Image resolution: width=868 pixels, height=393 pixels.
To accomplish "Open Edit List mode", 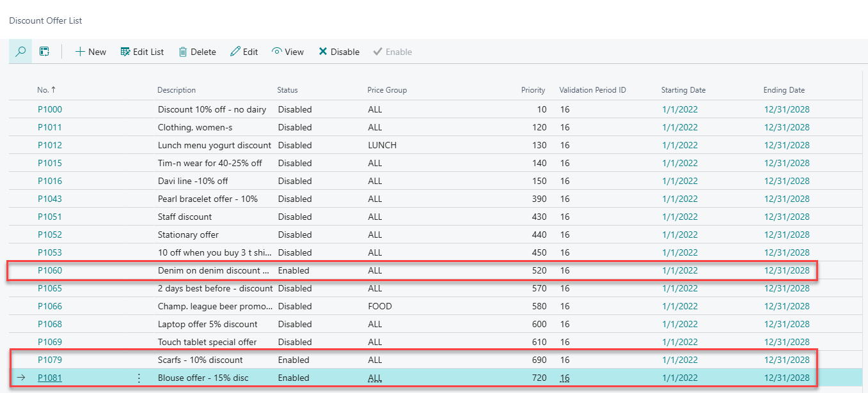I will pos(142,52).
